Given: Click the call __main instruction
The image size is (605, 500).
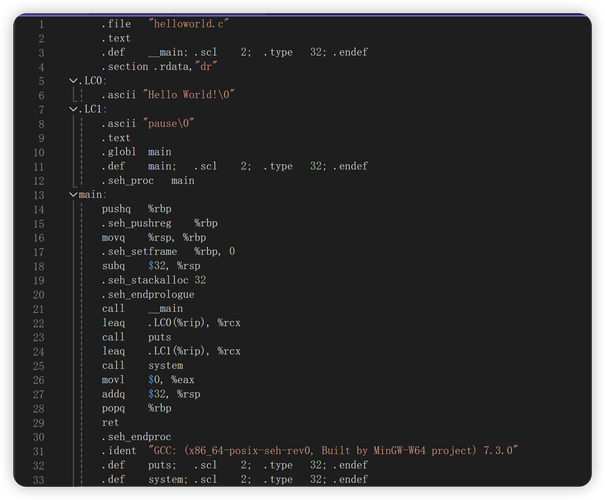Looking at the screenshot, I should [142, 309].
